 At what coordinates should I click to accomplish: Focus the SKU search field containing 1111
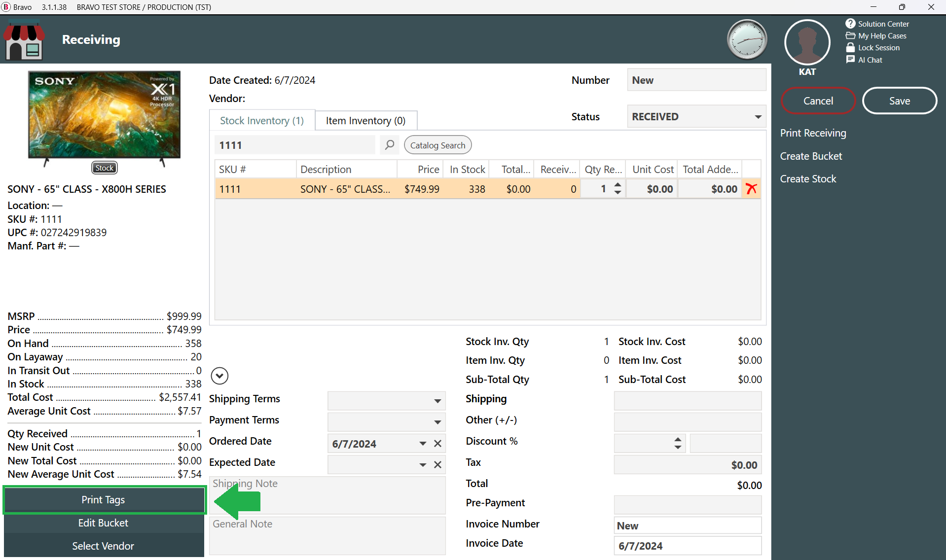coord(294,145)
